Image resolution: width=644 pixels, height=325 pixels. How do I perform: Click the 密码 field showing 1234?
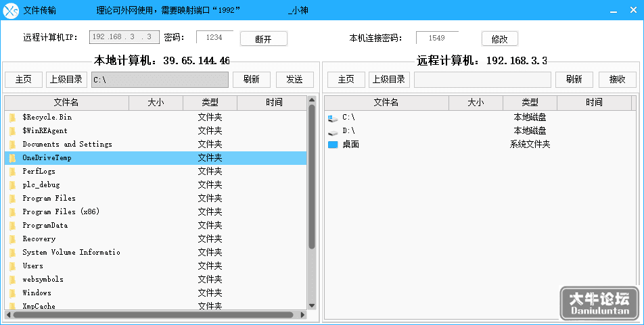(x=214, y=37)
